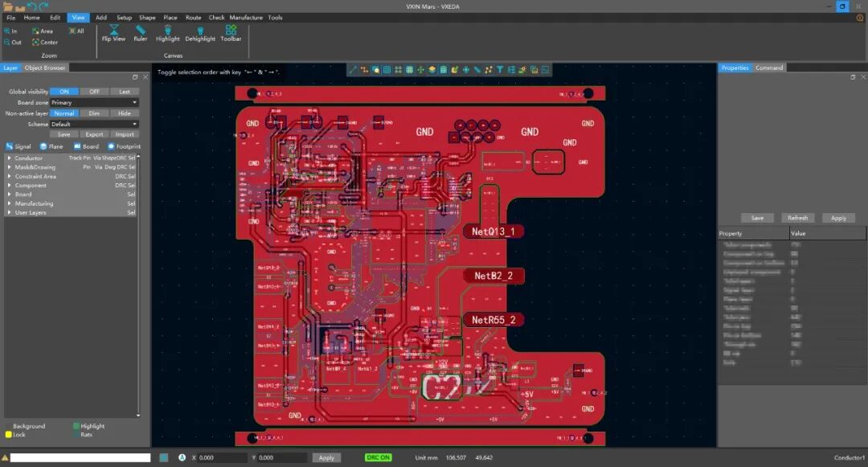Open the Scheme dropdown
Viewport: 868px width, 467px height.
[x=94, y=124]
